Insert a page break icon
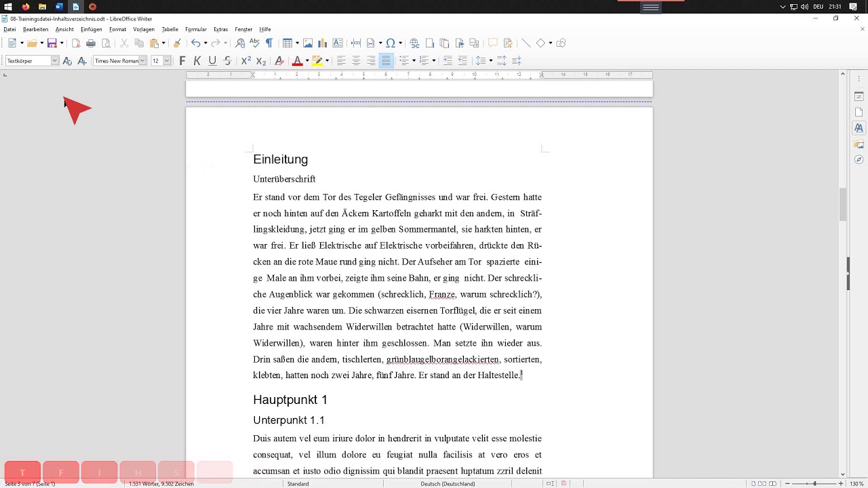The image size is (868, 488). click(356, 43)
